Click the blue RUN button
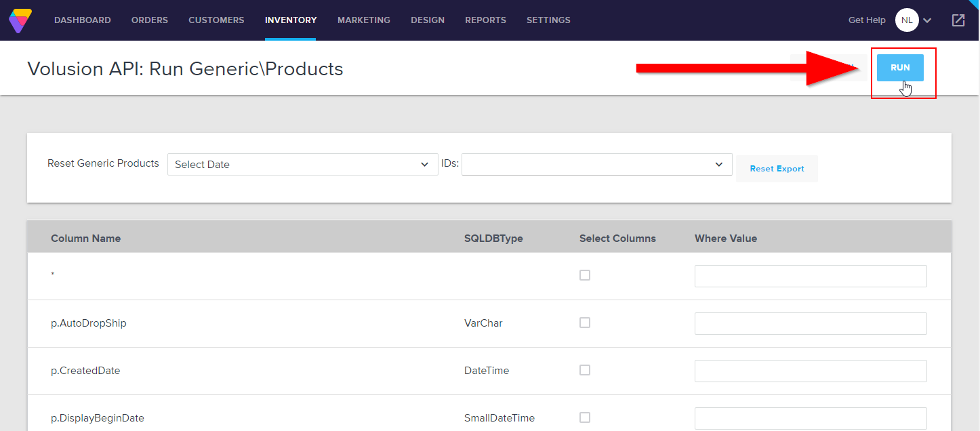The height and width of the screenshot is (431, 980). [900, 68]
